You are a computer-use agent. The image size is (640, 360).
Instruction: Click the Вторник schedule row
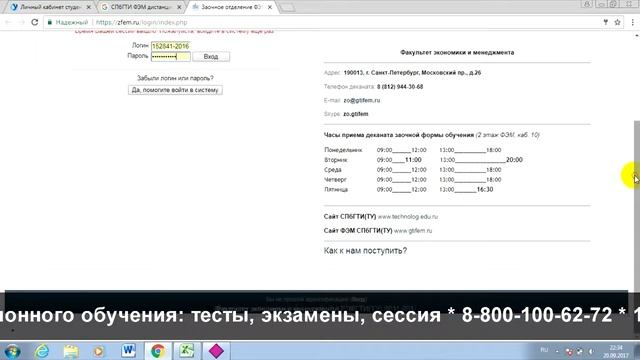423,160
